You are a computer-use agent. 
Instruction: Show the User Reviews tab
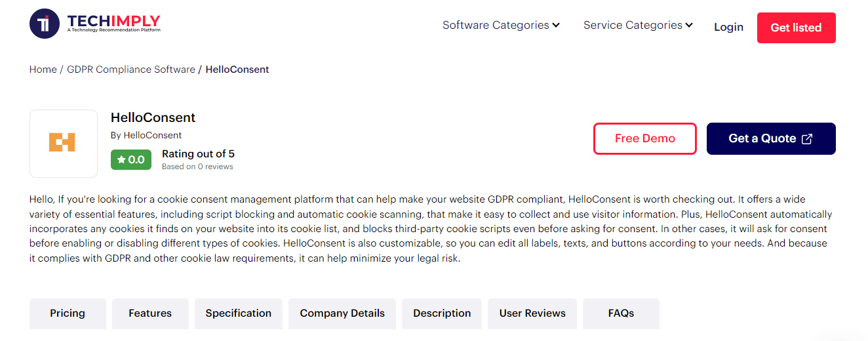[x=532, y=313]
